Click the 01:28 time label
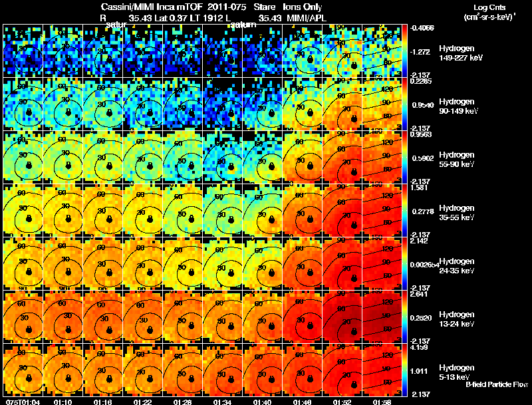The width and height of the screenshot is (532, 405). coord(181,402)
